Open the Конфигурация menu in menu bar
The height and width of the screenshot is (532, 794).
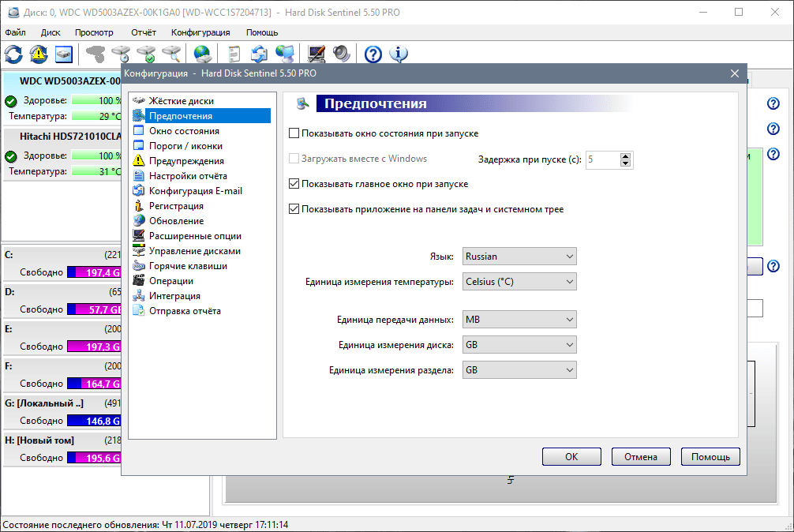200,32
